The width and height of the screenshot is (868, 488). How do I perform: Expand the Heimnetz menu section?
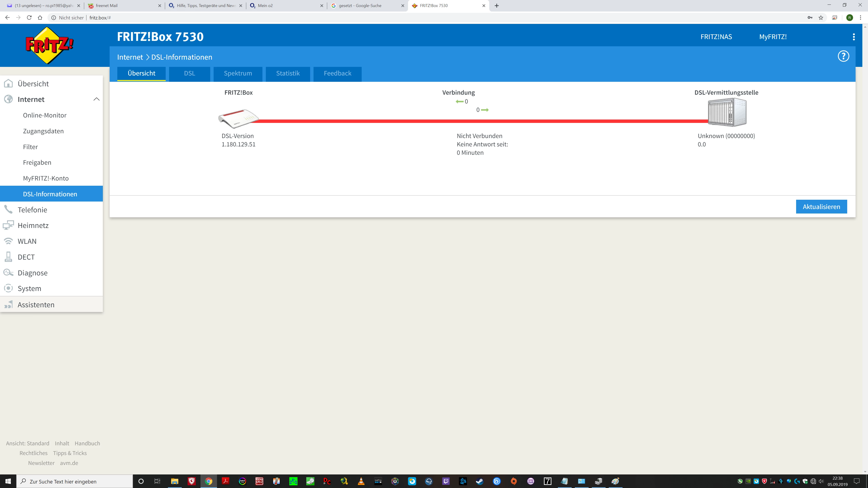pyautogui.click(x=33, y=225)
